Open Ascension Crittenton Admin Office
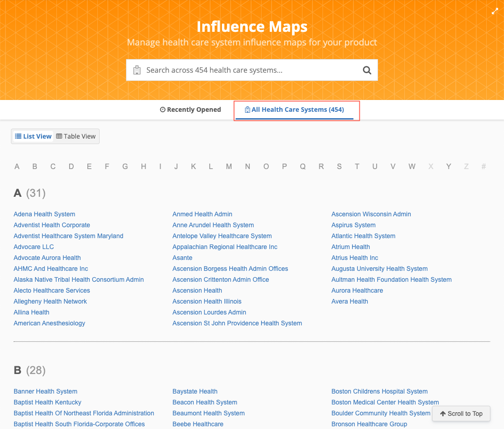The width and height of the screenshot is (504, 429). coord(221,279)
